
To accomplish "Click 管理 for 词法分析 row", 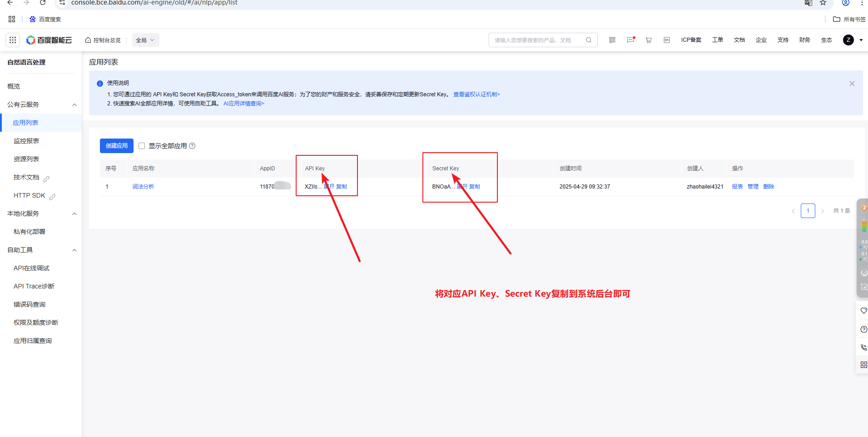I will coord(753,187).
